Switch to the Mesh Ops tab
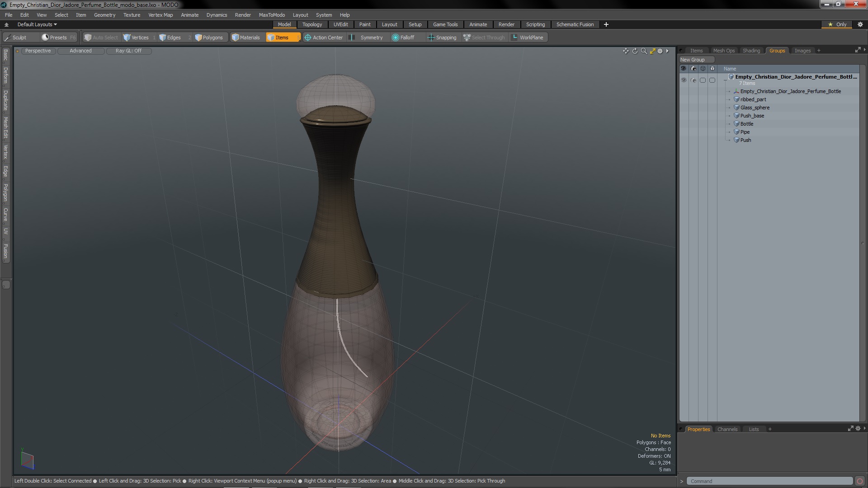 [724, 51]
